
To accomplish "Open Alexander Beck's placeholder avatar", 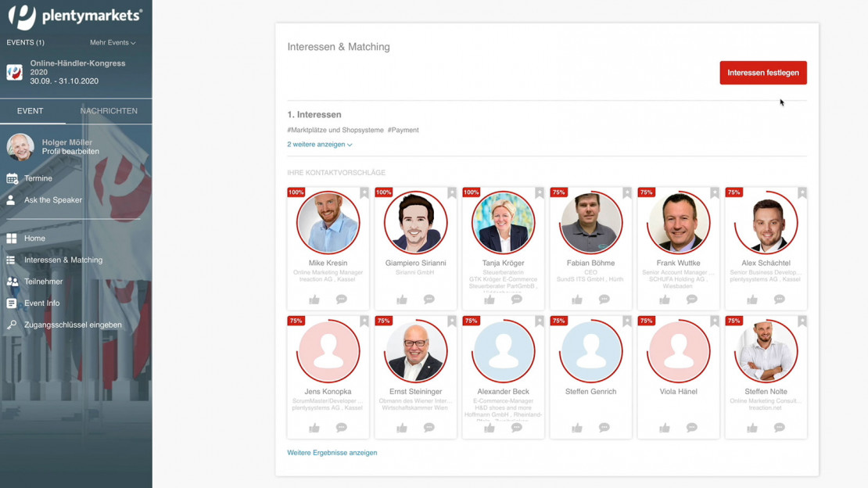I will (x=503, y=351).
